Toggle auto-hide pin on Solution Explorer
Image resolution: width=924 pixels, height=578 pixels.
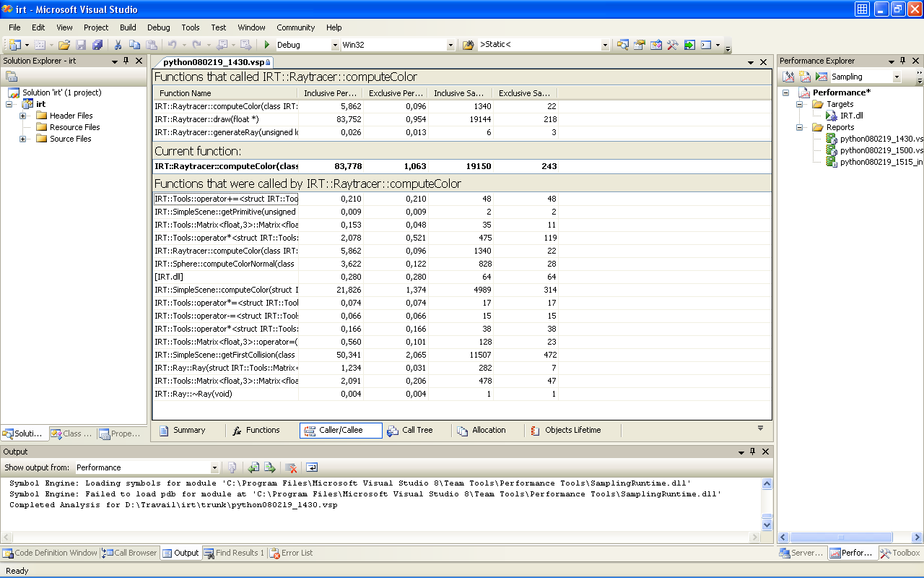[x=126, y=61]
